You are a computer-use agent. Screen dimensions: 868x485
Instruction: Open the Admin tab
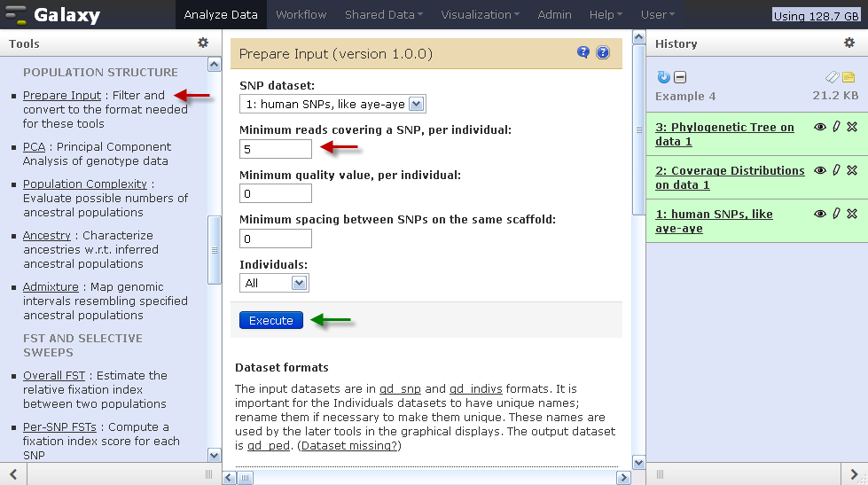pos(554,15)
